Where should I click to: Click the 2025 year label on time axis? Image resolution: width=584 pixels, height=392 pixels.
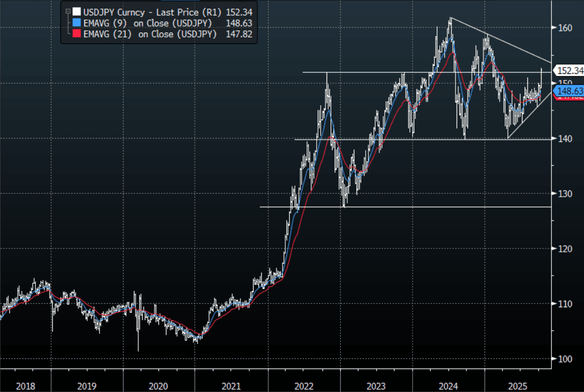click(x=518, y=386)
